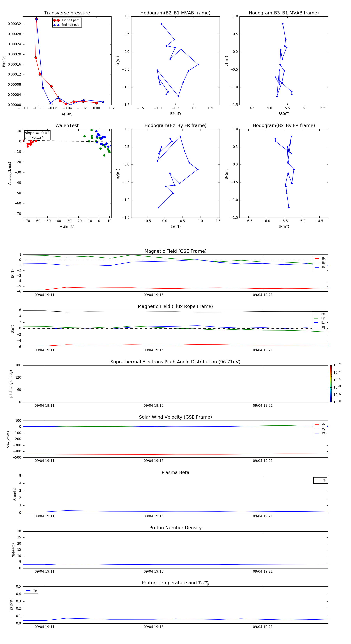The image size is (351, 644).
Task: Select 'Vy' in solar wind legend
Action: (320, 429)
